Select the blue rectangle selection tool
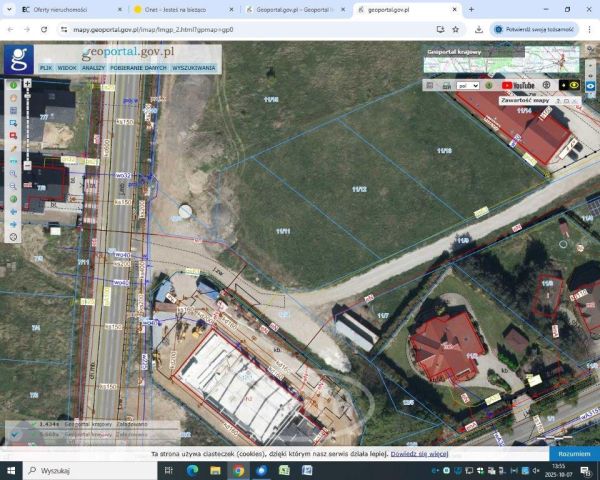Screen dimensions: 600x480 click(x=13, y=123)
